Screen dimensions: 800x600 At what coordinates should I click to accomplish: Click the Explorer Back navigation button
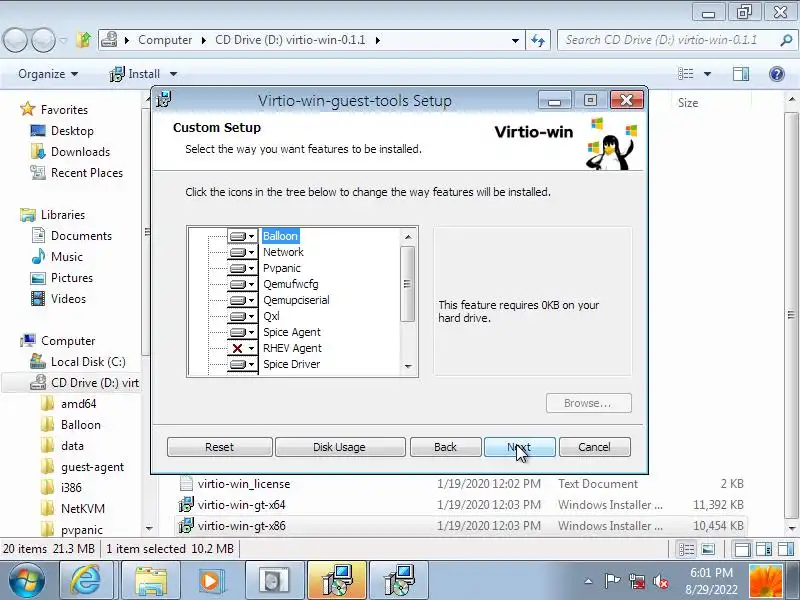click(15, 40)
